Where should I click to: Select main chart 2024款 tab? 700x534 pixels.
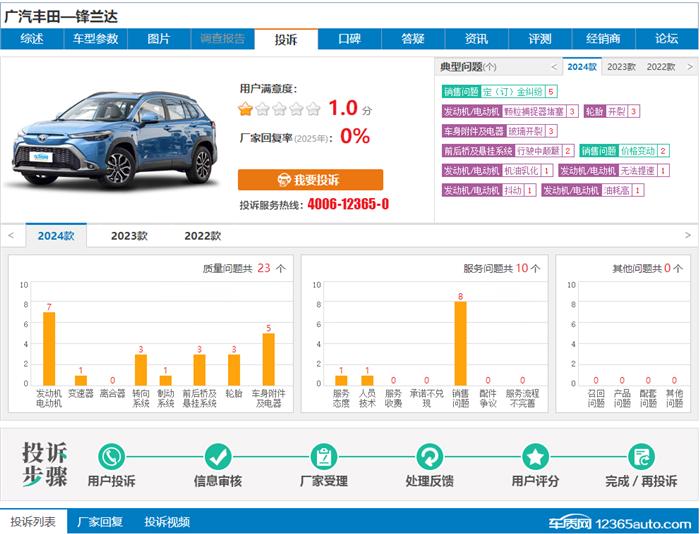[56, 236]
